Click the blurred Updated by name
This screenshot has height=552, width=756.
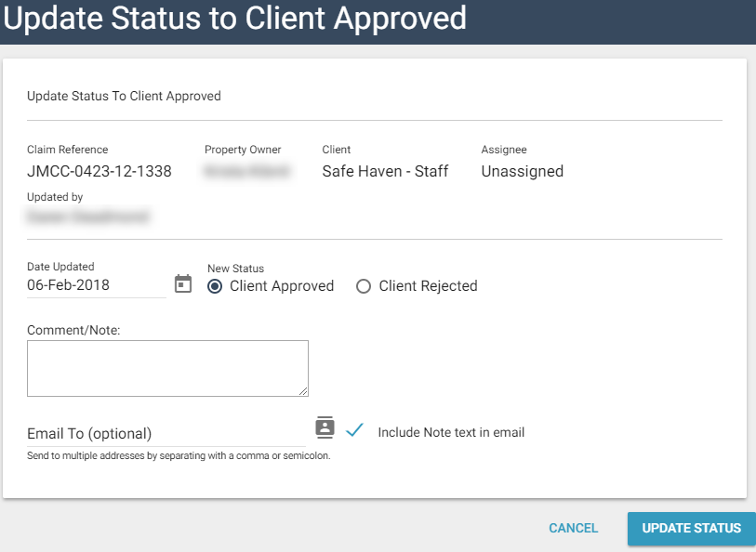point(88,217)
